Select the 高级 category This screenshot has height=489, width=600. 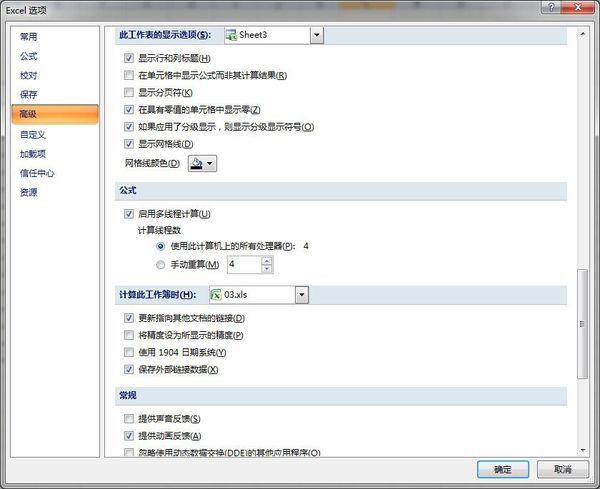coord(55,114)
